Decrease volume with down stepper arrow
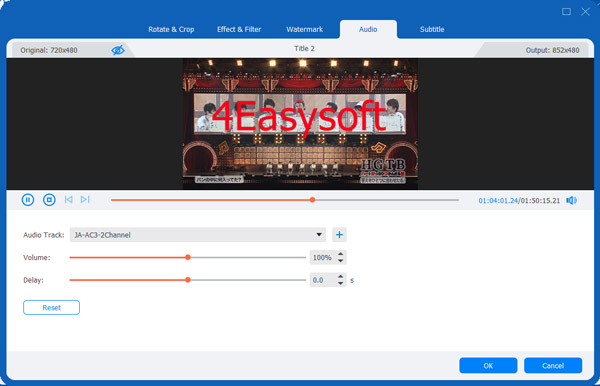600x386 pixels. tap(341, 261)
